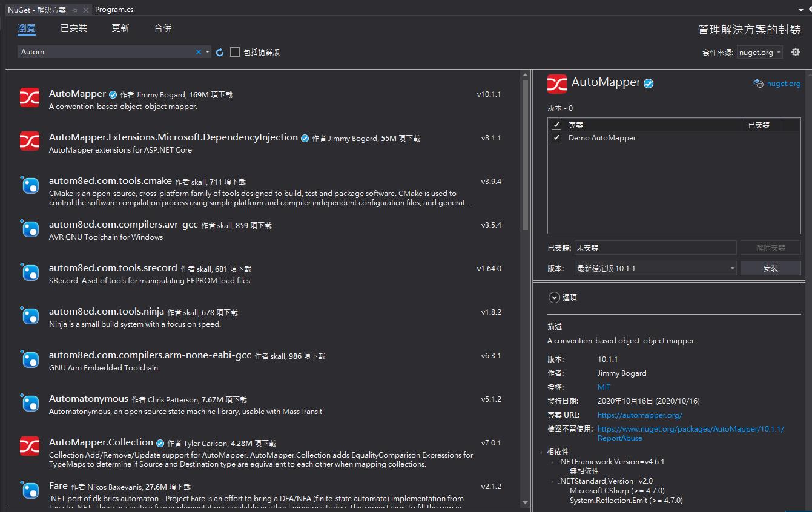Click AutoMapper.Extensions.Microsoft.DependencyInjection package icon

30,141
